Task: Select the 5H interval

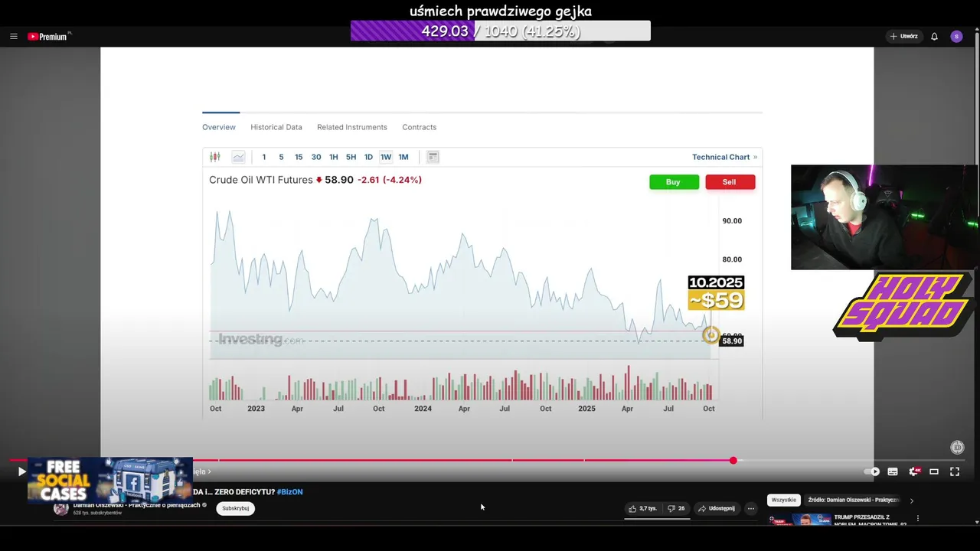Action: [x=351, y=157]
